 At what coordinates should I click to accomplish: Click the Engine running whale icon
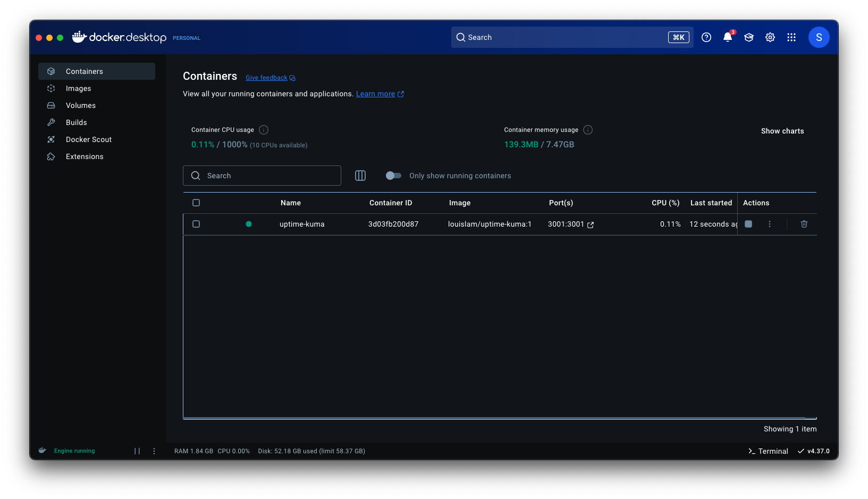(x=43, y=451)
